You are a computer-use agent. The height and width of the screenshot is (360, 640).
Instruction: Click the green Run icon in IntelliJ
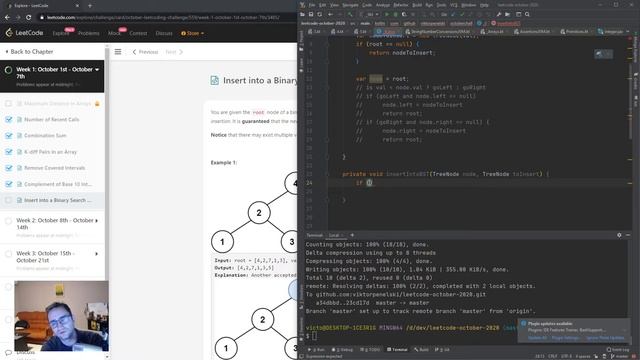pos(387,14)
